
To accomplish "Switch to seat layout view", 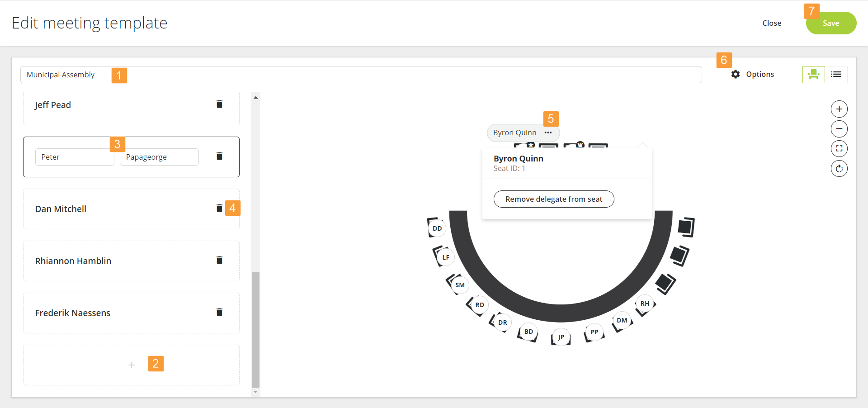I will 813,74.
